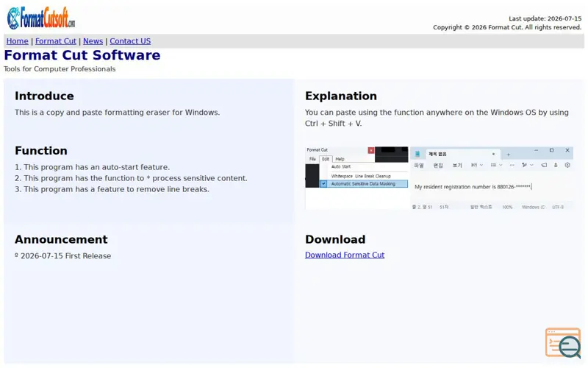588x368 pixels.
Task: Click the auto-start feature list item
Action: tap(93, 167)
